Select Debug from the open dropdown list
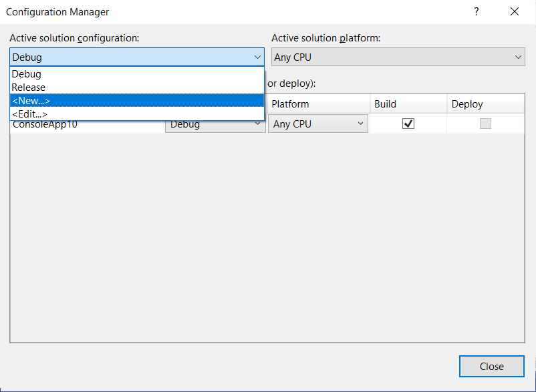 tap(27, 74)
